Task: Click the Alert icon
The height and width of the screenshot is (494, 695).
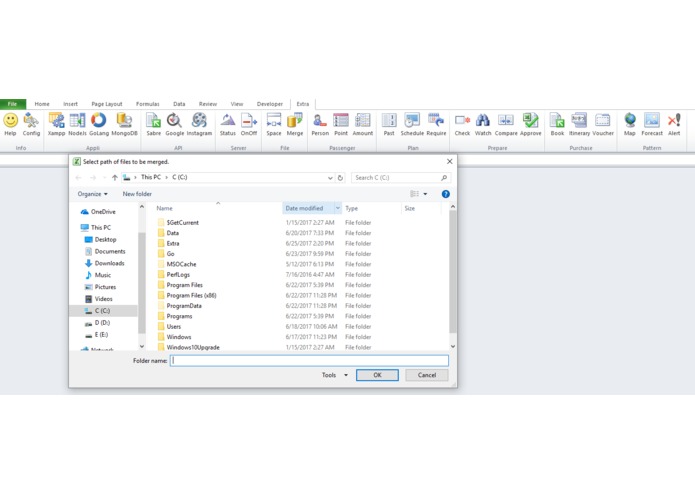Action: click(674, 120)
